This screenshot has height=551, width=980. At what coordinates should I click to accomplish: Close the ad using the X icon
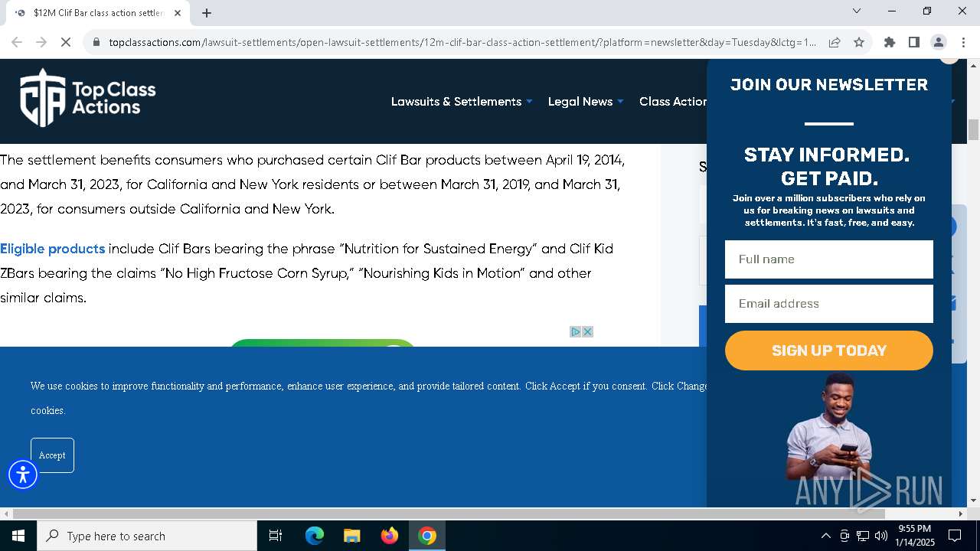point(587,331)
